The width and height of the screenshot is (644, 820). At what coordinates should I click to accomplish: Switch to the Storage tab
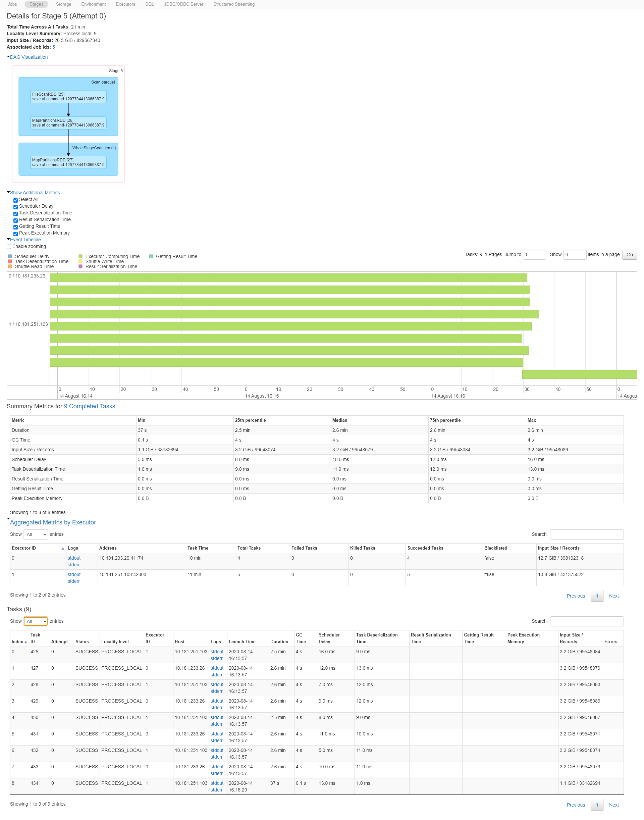coord(63,4)
